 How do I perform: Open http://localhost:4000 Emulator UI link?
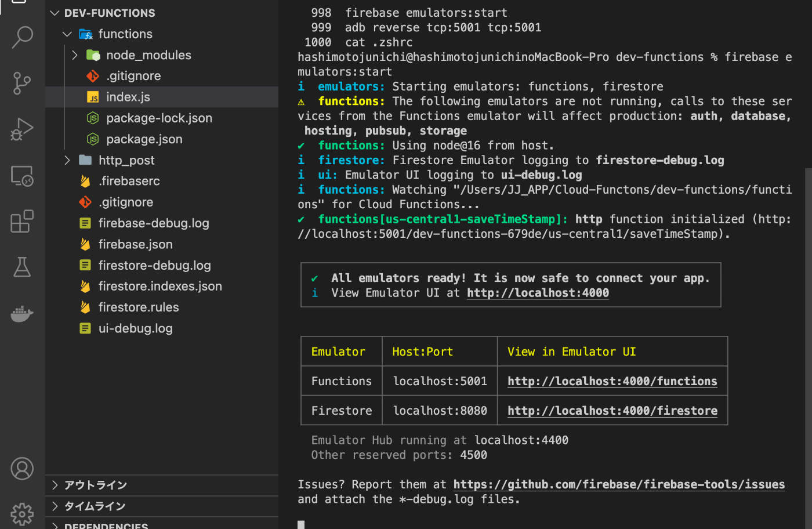click(538, 293)
